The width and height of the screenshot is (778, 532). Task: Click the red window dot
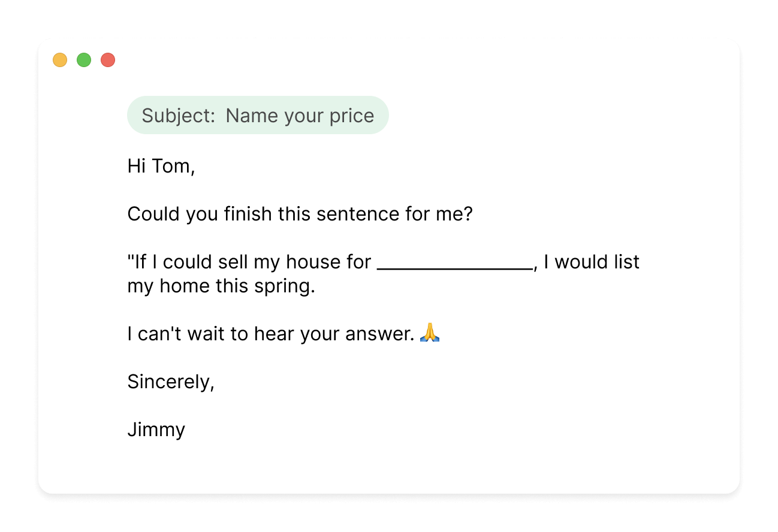[x=108, y=60]
